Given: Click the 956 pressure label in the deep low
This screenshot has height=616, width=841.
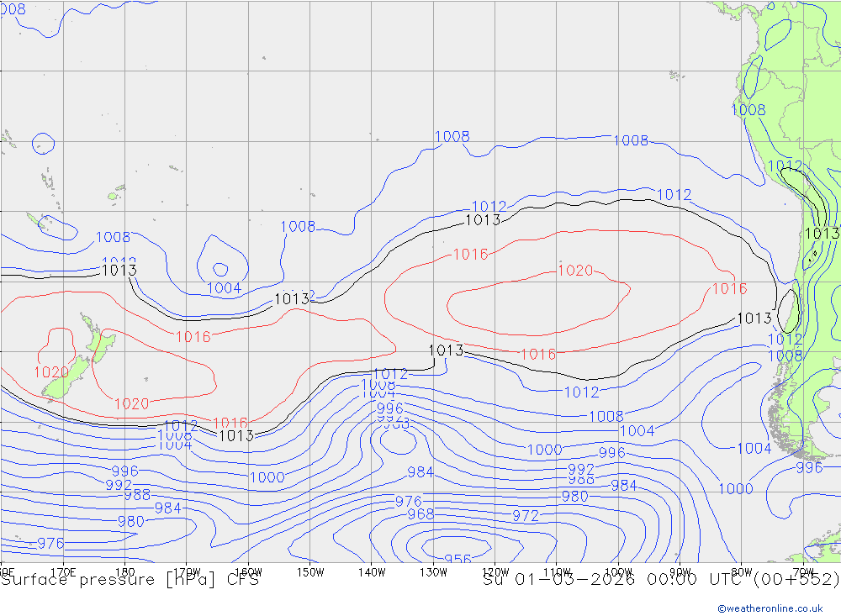Looking at the screenshot, I should tap(458, 559).
